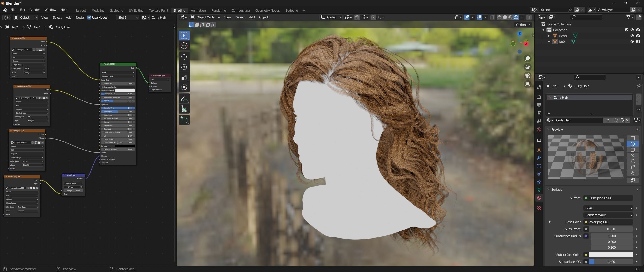Collapse the Surface panel
This screenshot has width=644, height=272.
[x=549, y=189]
